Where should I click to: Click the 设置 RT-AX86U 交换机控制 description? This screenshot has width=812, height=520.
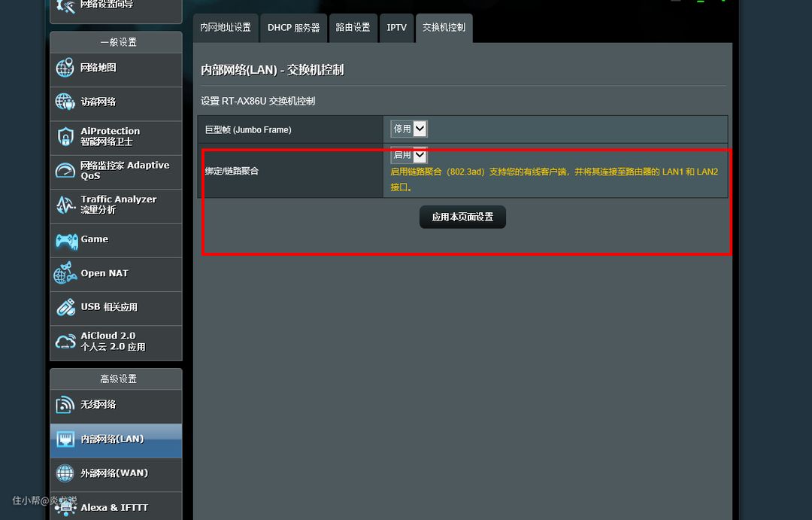(258, 101)
